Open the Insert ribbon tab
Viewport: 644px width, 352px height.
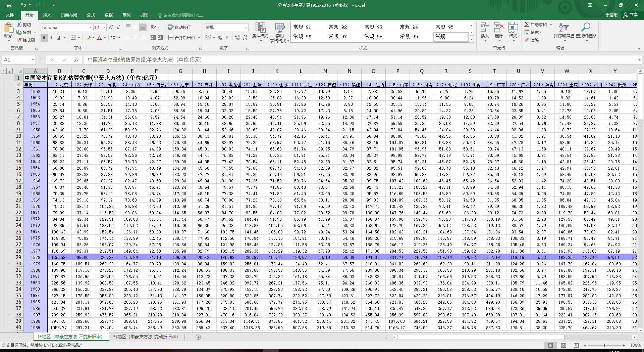(x=47, y=15)
